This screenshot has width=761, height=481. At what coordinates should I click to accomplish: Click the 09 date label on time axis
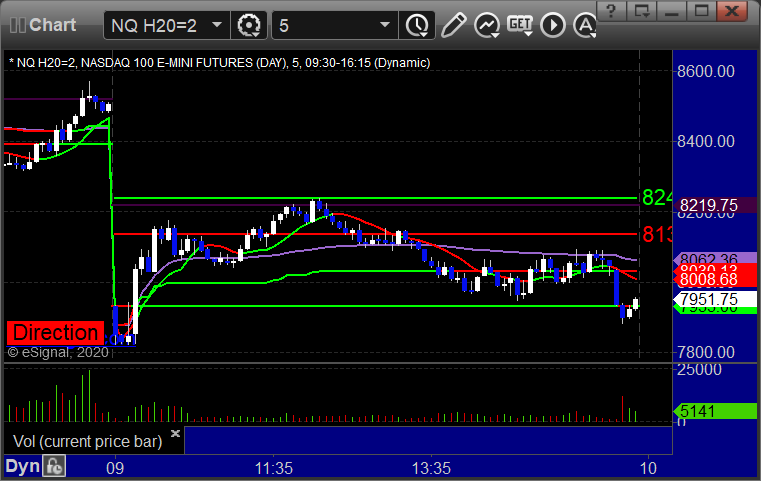[115, 468]
